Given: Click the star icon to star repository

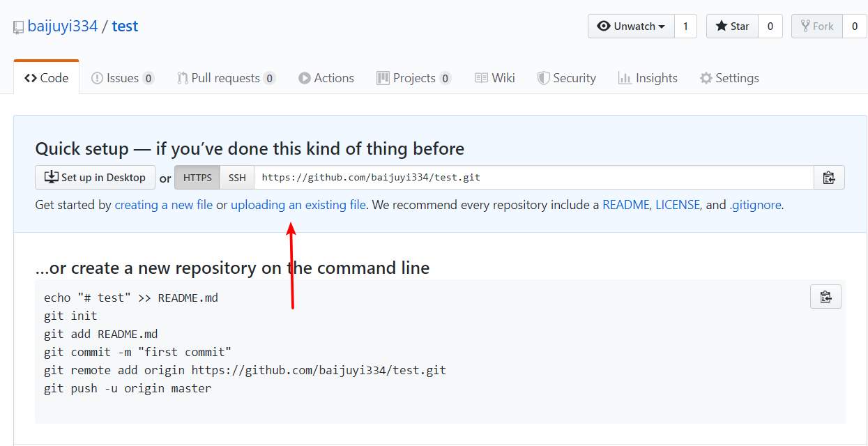Looking at the screenshot, I should click(x=721, y=26).
